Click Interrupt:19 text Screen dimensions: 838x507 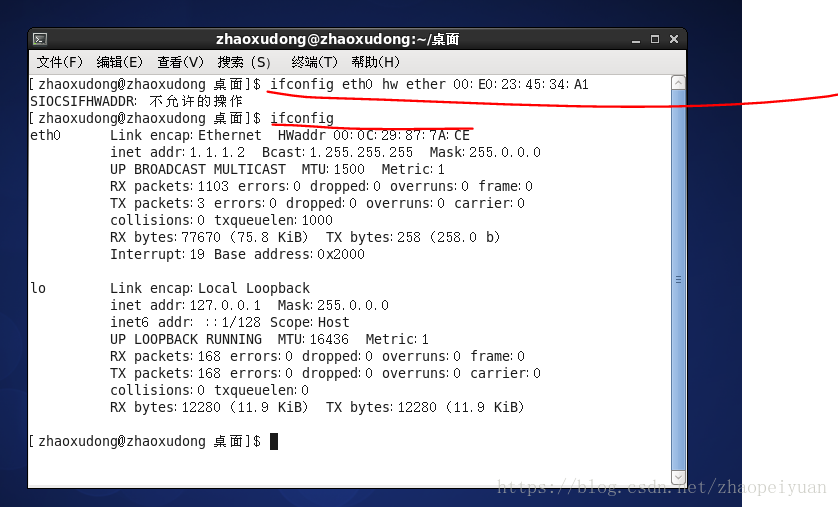157,254
